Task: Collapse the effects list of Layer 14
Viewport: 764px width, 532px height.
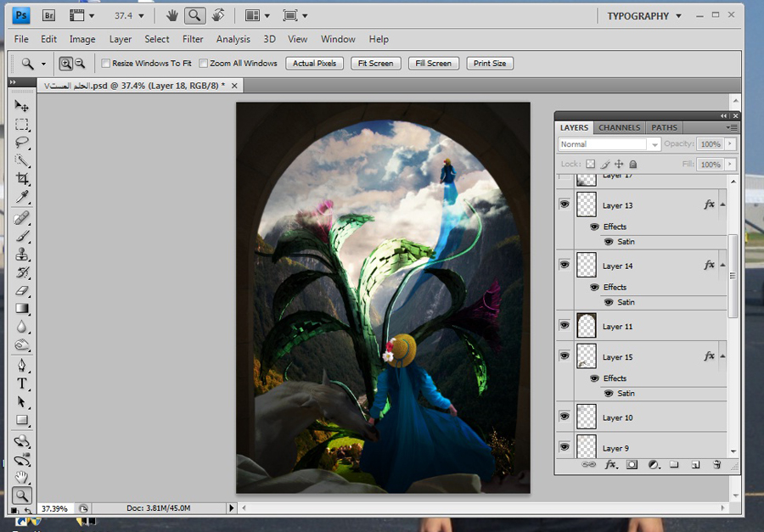Action: click(x=722, y=265)
